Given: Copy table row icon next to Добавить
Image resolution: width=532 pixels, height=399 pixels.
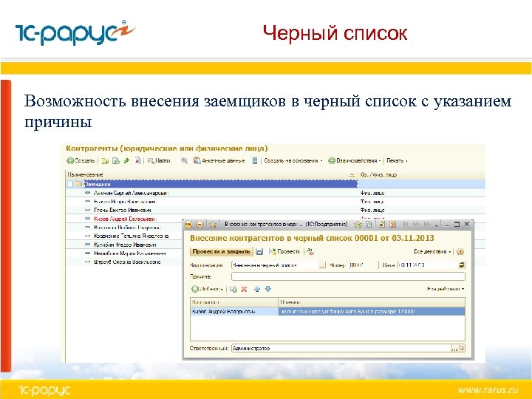Looking at the screenshot, I should (233, 289).
